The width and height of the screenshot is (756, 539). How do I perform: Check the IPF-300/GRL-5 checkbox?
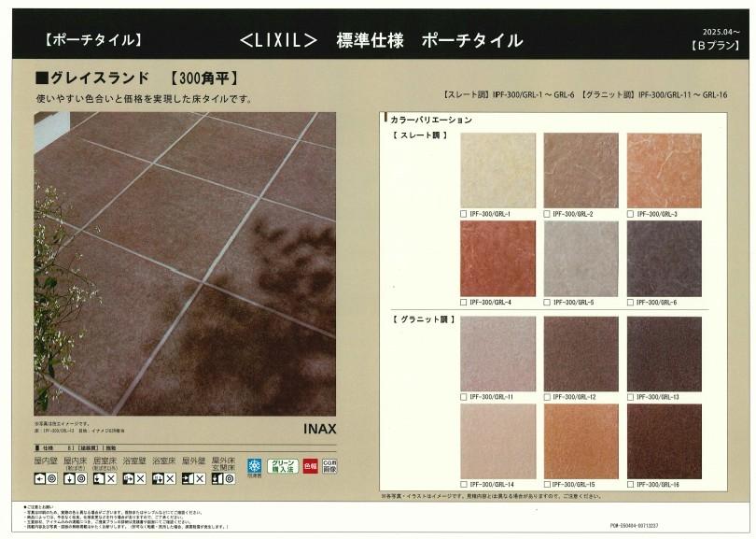click(547, 303)
